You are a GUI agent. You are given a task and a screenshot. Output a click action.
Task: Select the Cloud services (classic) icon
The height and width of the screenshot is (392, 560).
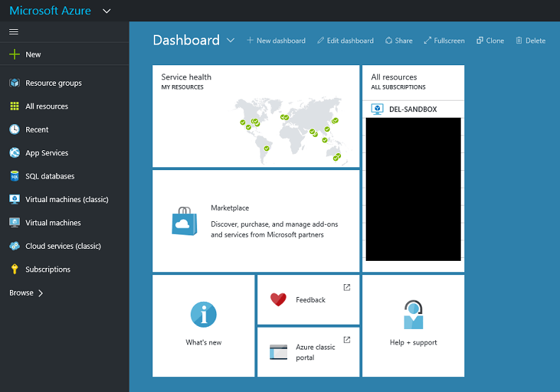[14, 246]
